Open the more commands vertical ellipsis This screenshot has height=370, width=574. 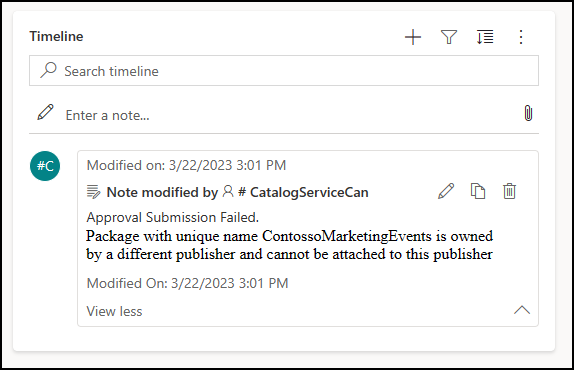click(x=521, y=37)
